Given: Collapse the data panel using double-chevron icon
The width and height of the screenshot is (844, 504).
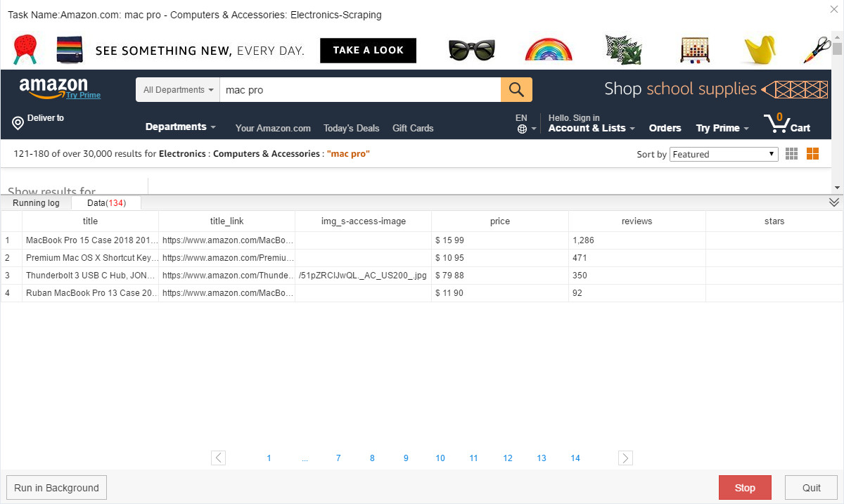Looking at the screenshot, I should tap(834, 202).
